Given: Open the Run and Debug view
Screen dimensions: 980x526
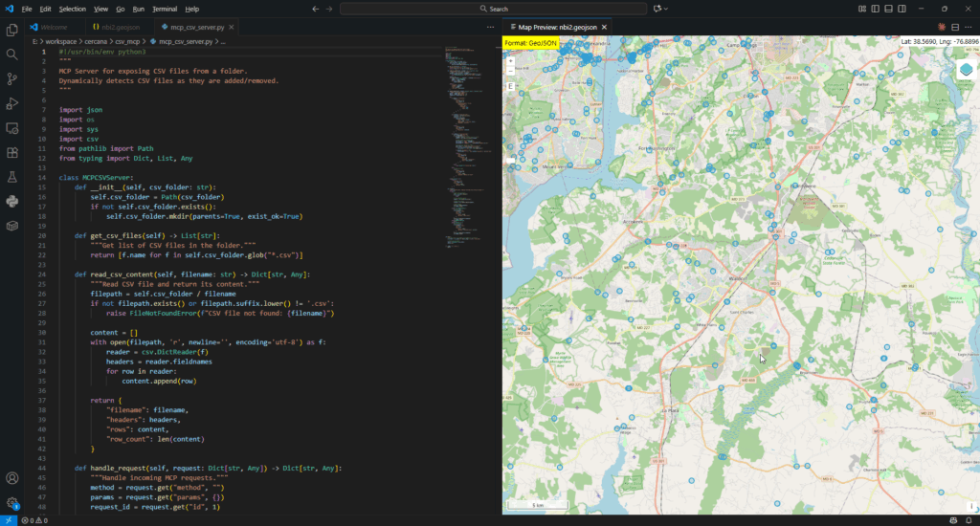Looking at the screenshot, I should pos(11,103).
